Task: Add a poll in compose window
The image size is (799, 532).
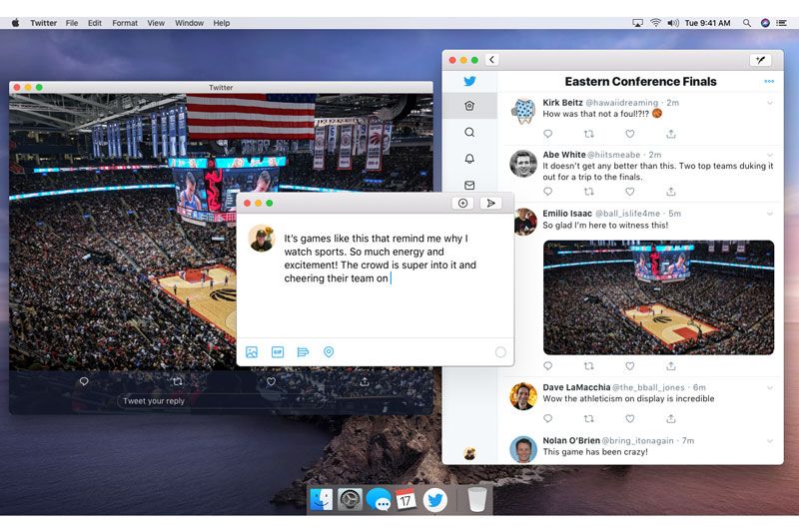Action: (303, 351)
